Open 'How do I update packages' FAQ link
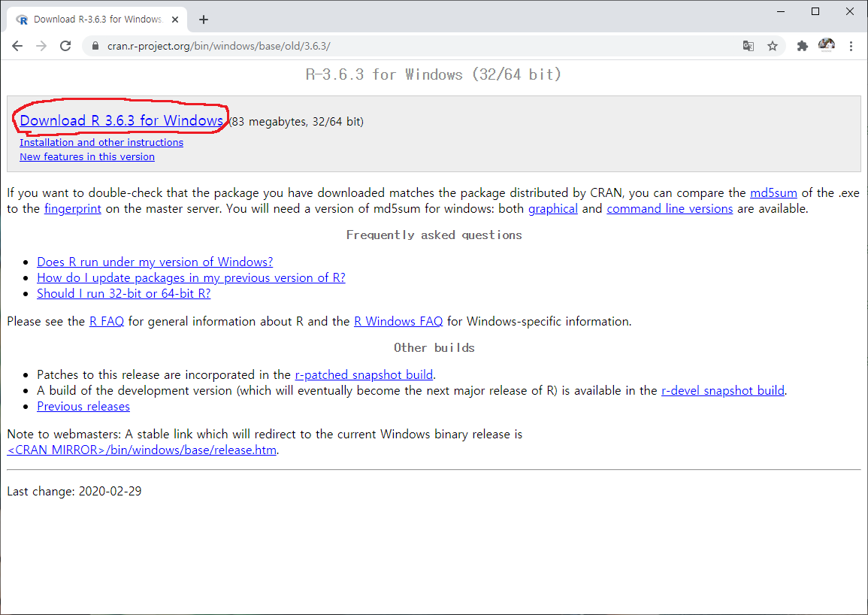Viewport: 868px width, 615px height. (x=191, y=278)
